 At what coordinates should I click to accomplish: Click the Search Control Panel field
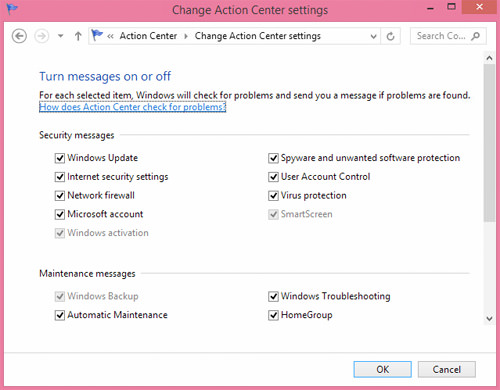pos(448,36)
